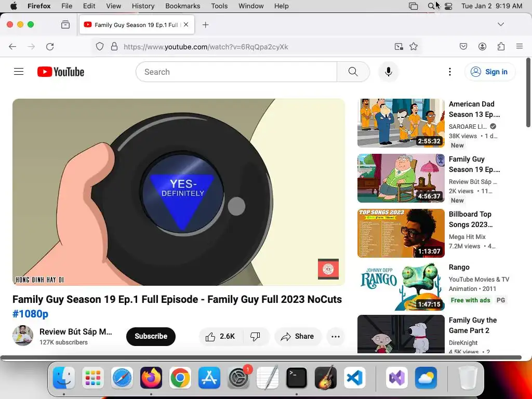
Task: Open Visual Studio Code from Dock
Action: click(354, 378)
